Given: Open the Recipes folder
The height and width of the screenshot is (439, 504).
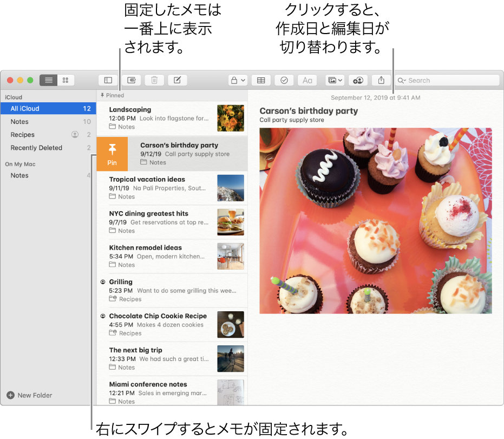Looking at the screenshot, I should tap(48, 135).
